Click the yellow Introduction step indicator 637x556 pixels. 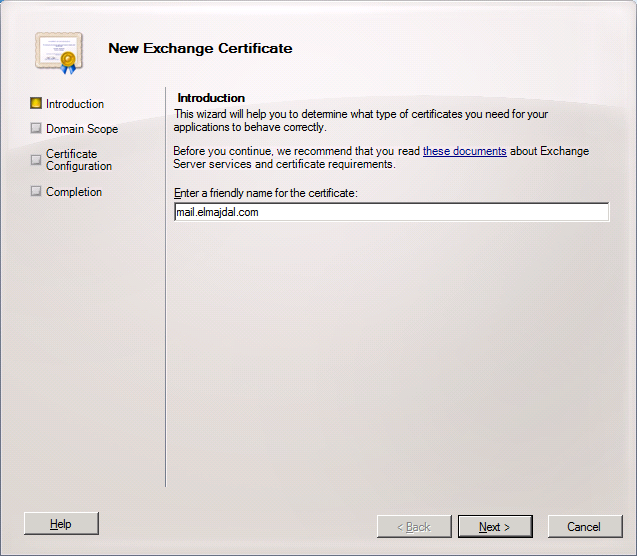(36, 104)
